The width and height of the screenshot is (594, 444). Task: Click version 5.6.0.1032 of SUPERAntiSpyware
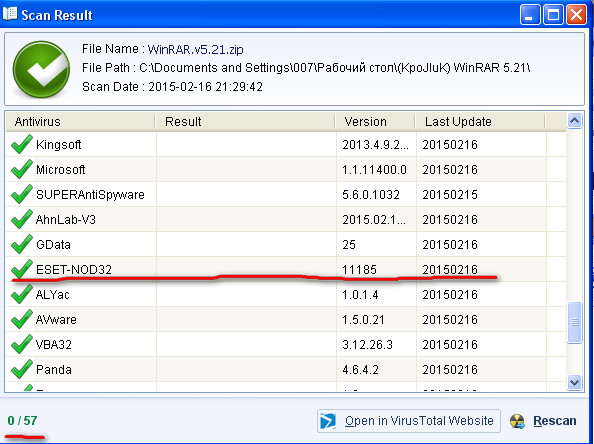(371, 194)
